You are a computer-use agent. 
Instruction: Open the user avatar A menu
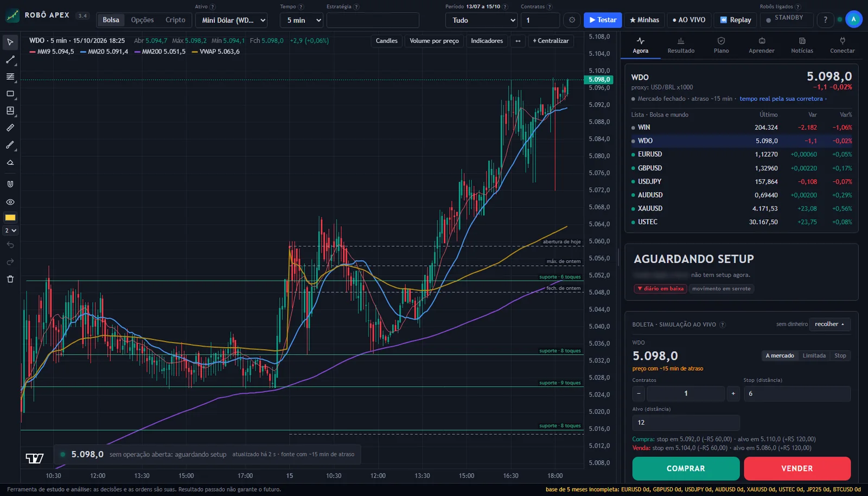(x=853, y=19)
